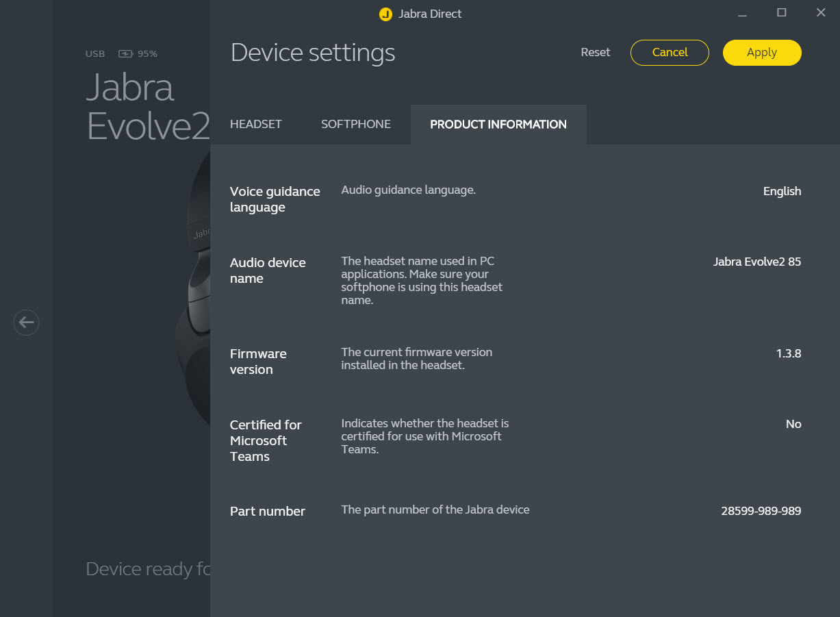The width and height of the screenshot is (840, 617).
Task: Click the Microsoft Teams certification description
Action: [425, 436]
